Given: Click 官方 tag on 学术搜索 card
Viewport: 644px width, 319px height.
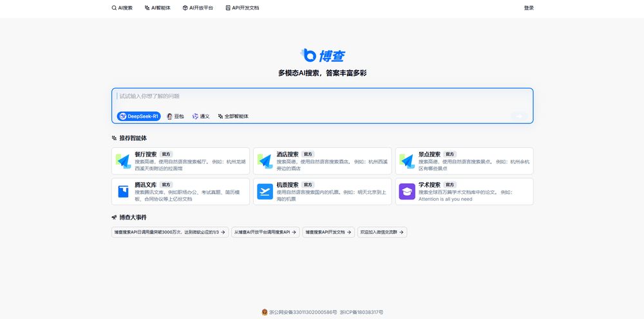Looking at the screenshot, I should pos(450,185).
